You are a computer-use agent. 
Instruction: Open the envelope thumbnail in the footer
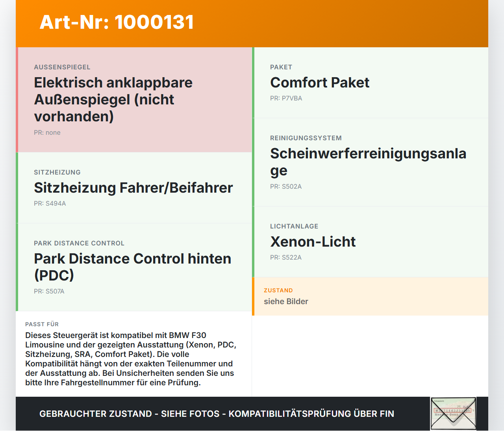tap(453, 413)
